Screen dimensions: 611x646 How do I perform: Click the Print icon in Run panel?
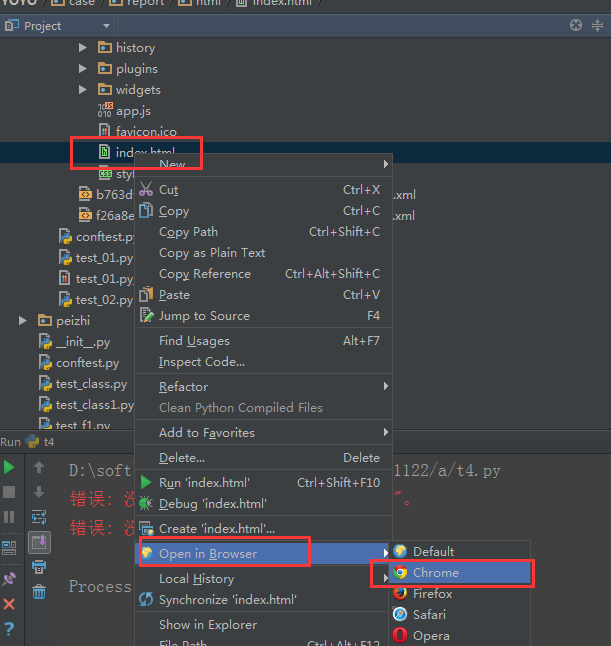(39, 567)
